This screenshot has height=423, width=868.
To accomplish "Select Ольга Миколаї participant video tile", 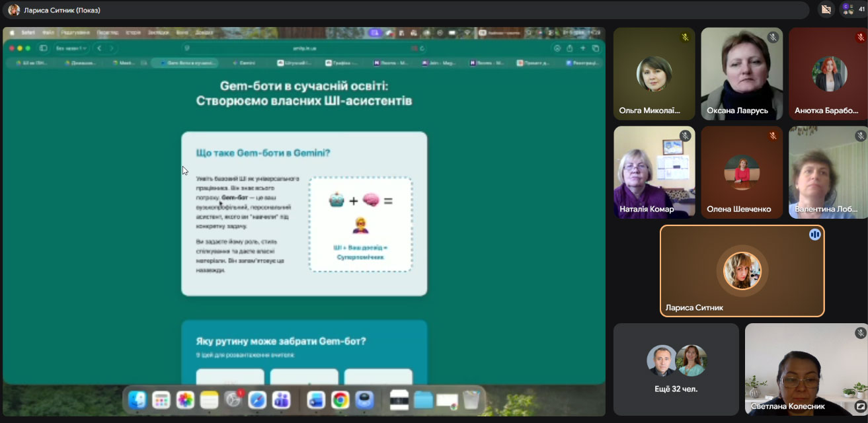I will [654, 73].
